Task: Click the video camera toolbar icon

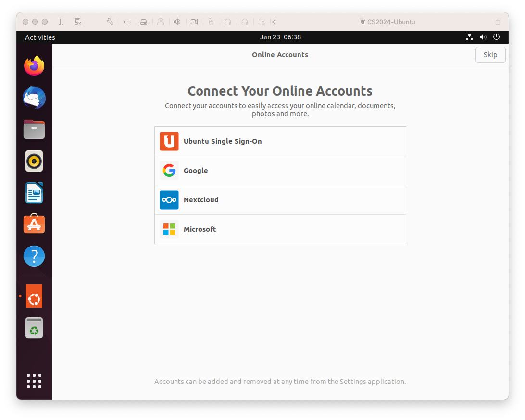Action: tap(194, 22)
